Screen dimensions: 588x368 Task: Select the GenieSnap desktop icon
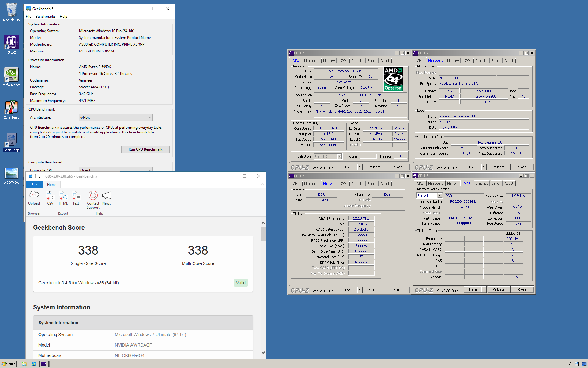(11, 142)
